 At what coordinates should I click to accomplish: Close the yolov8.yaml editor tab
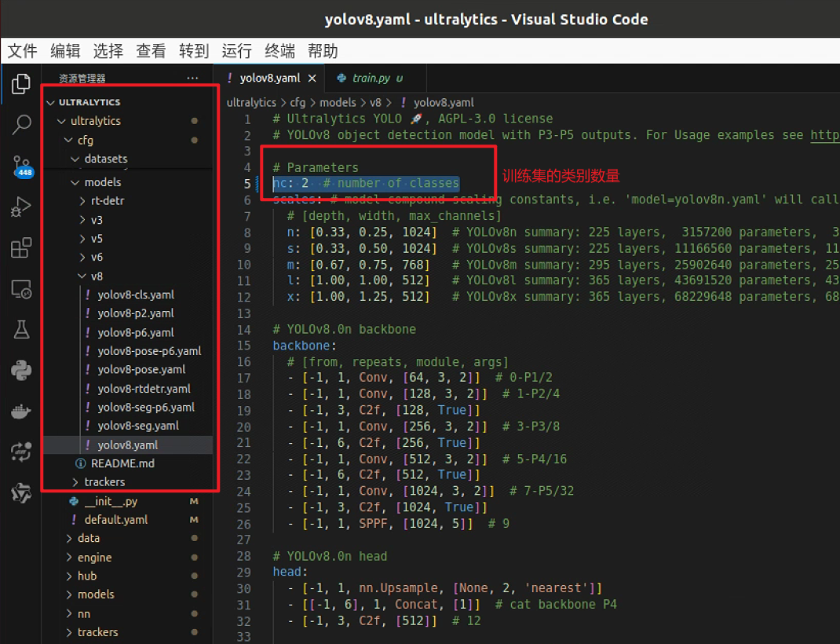coord(311,79)
